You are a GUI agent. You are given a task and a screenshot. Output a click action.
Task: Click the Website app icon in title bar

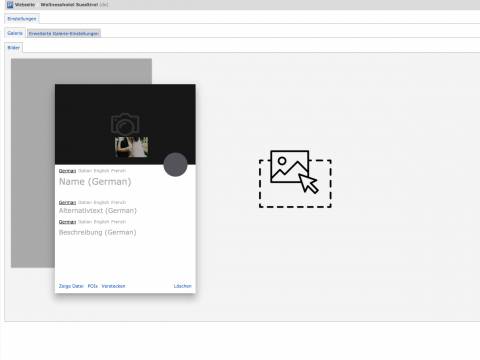coord(10,5)
